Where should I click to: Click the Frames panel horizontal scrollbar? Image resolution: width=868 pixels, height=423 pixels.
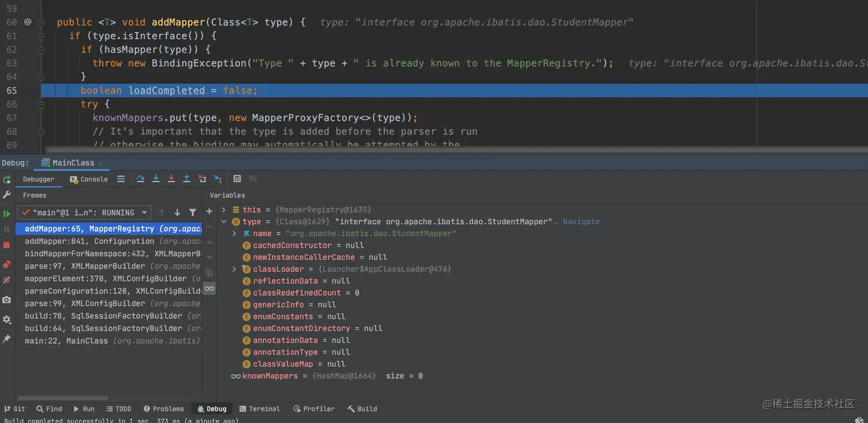63,398
